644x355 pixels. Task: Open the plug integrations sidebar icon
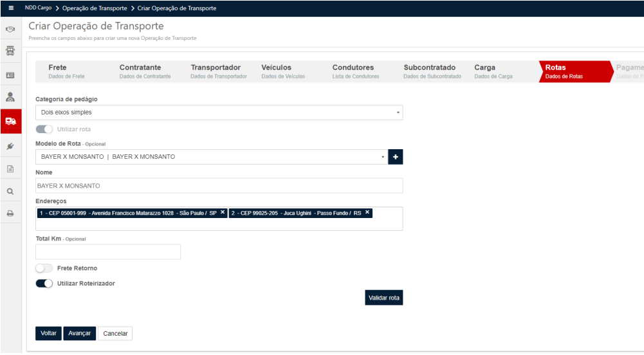pos(10,146)
